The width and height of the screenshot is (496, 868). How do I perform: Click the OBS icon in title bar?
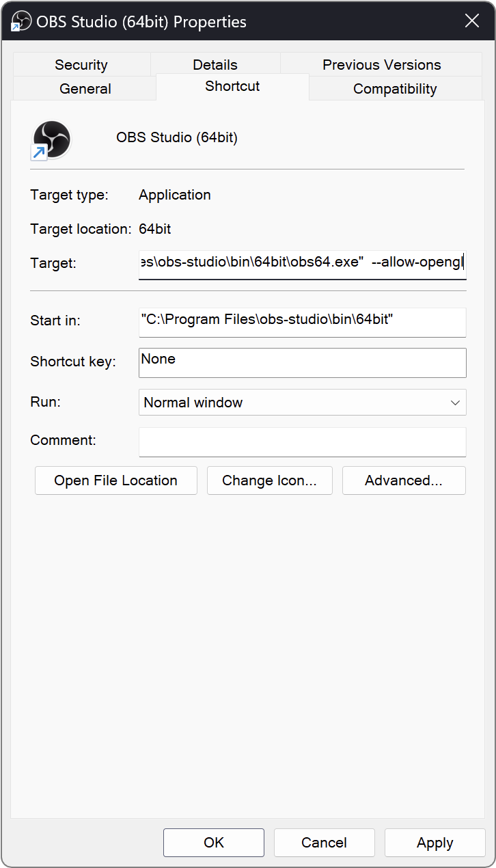21,21
